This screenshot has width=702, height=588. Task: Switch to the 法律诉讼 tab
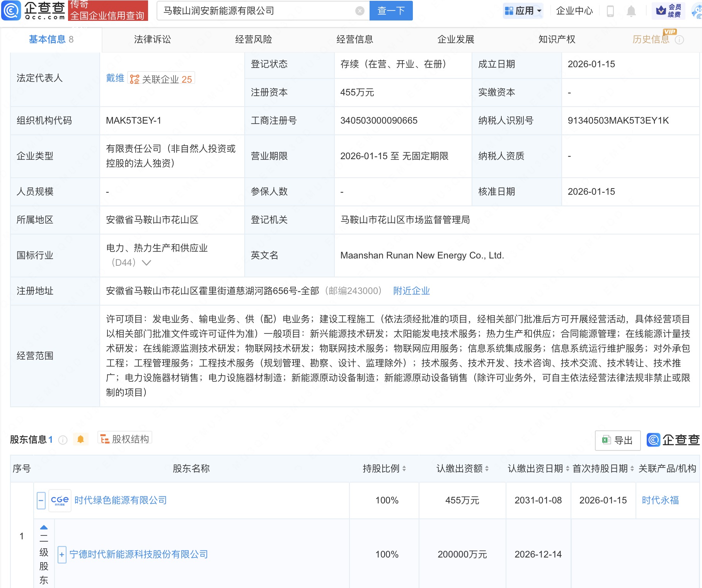tap(152, 39)
